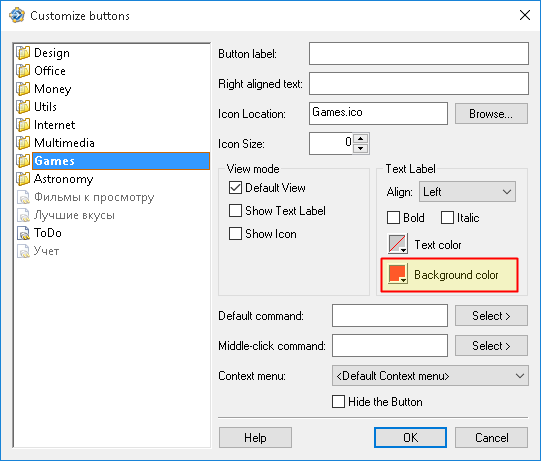Select the Office list entry
Image resolution: width=541 pixels, height=461 pixels.
[50, 71]
